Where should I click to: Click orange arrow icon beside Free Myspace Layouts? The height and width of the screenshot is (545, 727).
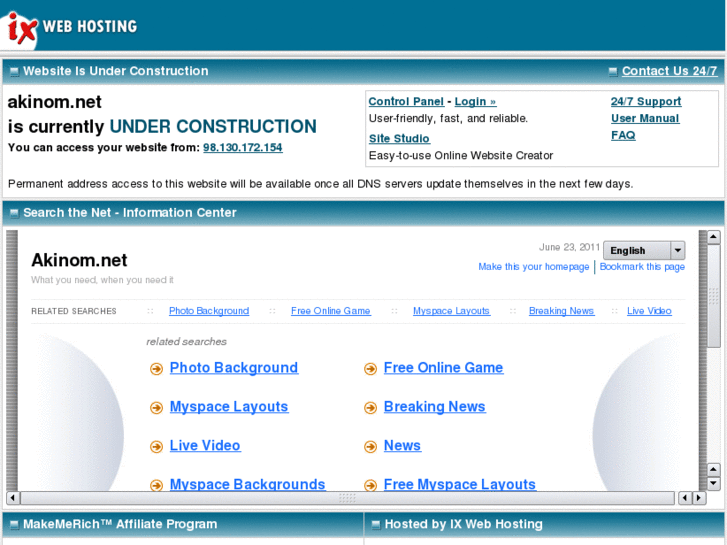(370, 485)
